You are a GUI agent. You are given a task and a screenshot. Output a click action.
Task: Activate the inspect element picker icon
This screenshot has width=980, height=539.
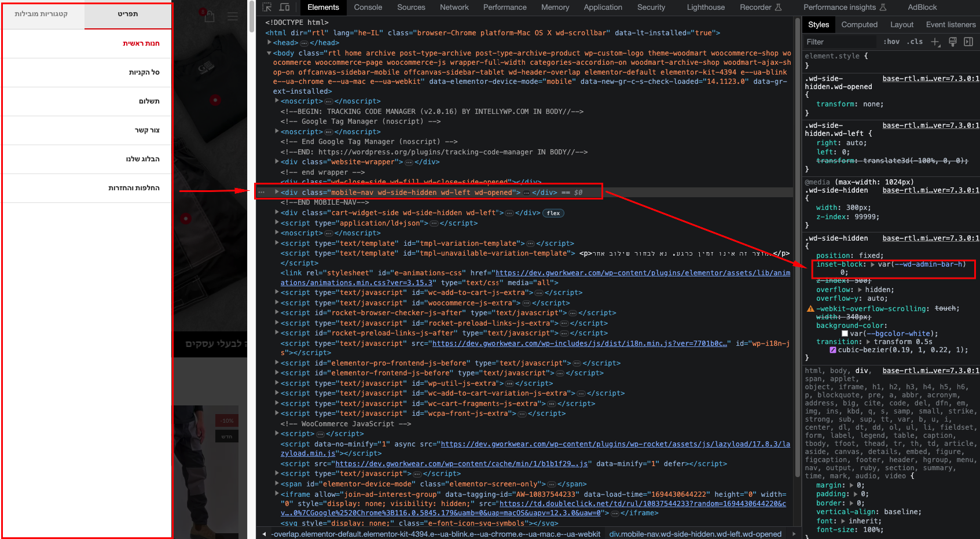click(x=267, y=7)
